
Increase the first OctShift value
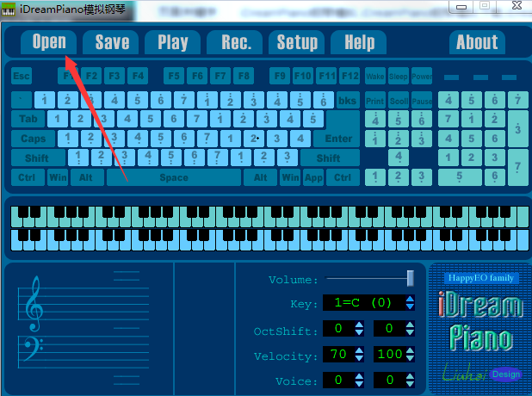click(x=359, y=325)
